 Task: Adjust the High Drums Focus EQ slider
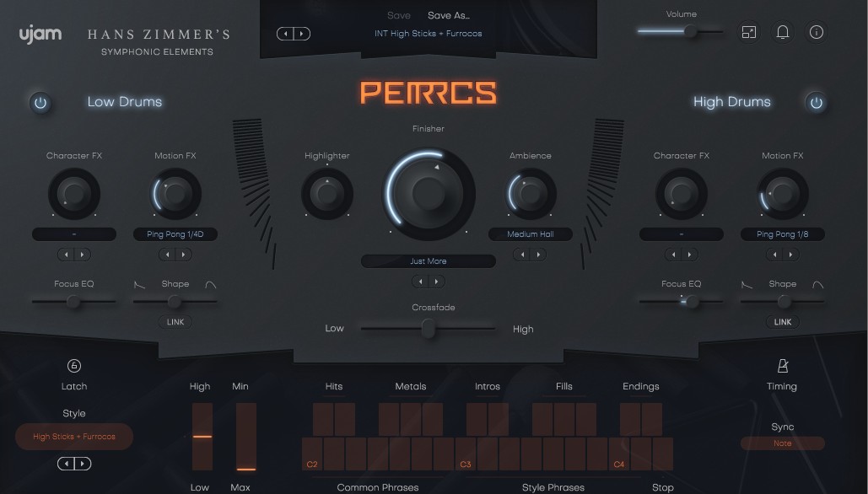click(682, 302)
